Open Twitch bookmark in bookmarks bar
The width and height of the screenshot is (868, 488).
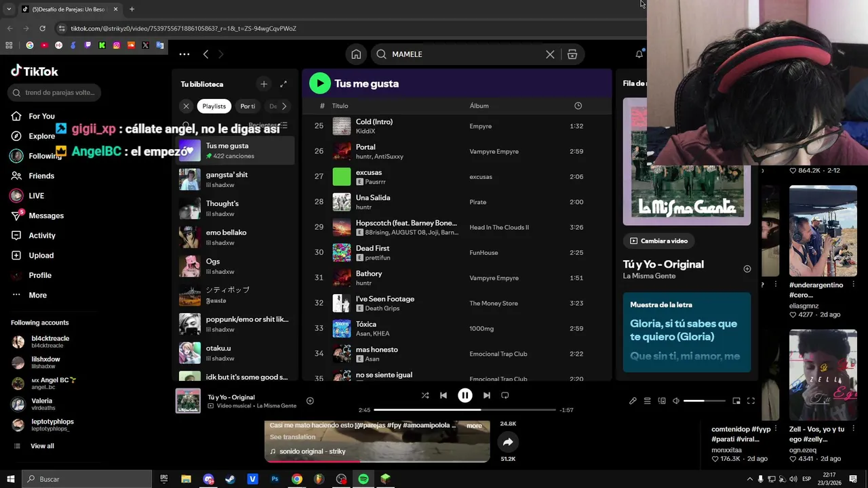pyautogui.click(x=87, y=45)
